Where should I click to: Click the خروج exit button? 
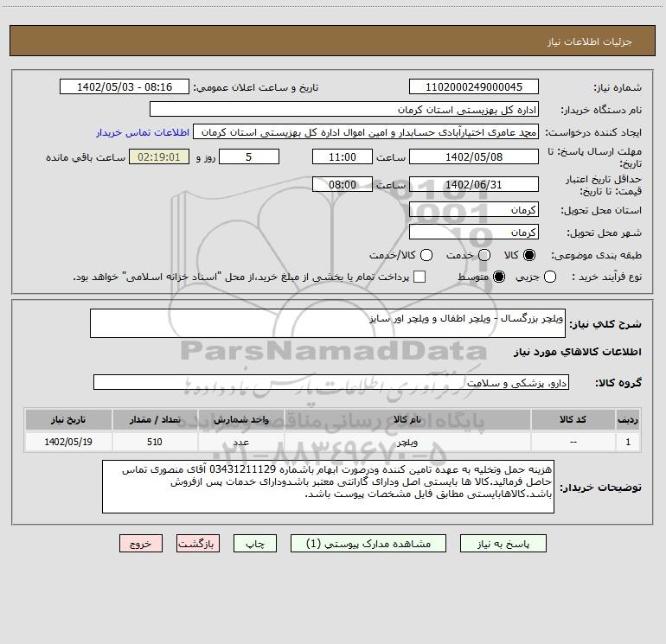click(x=141, y=544)
